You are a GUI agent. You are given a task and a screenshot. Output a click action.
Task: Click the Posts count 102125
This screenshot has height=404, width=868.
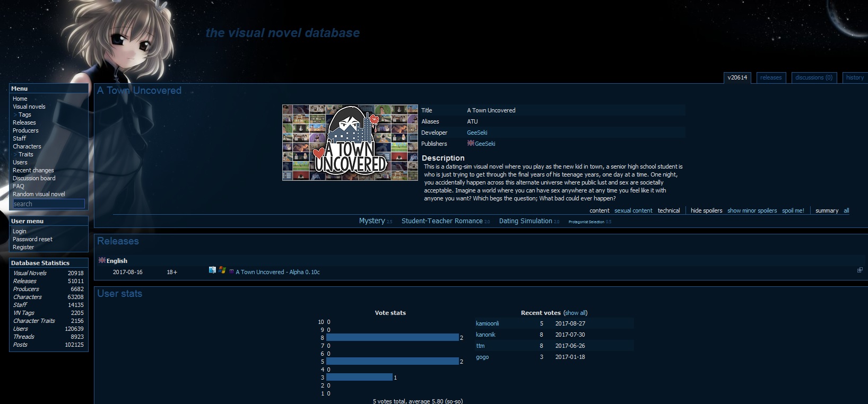(x=74, y=345)
